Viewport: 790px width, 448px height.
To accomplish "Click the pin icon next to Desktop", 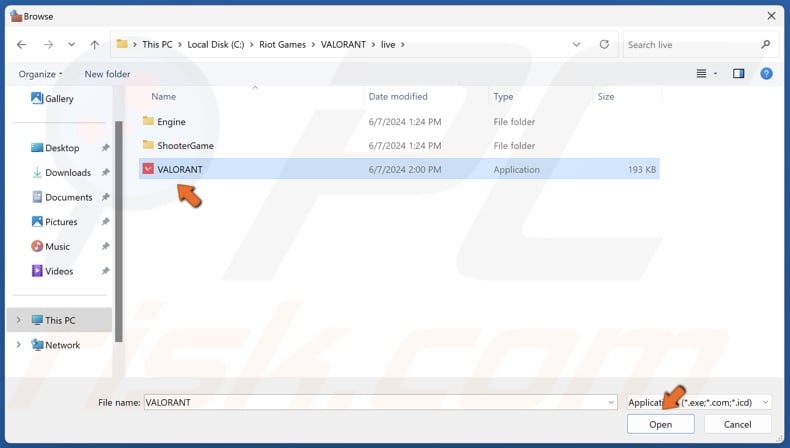I will (105, 148).
